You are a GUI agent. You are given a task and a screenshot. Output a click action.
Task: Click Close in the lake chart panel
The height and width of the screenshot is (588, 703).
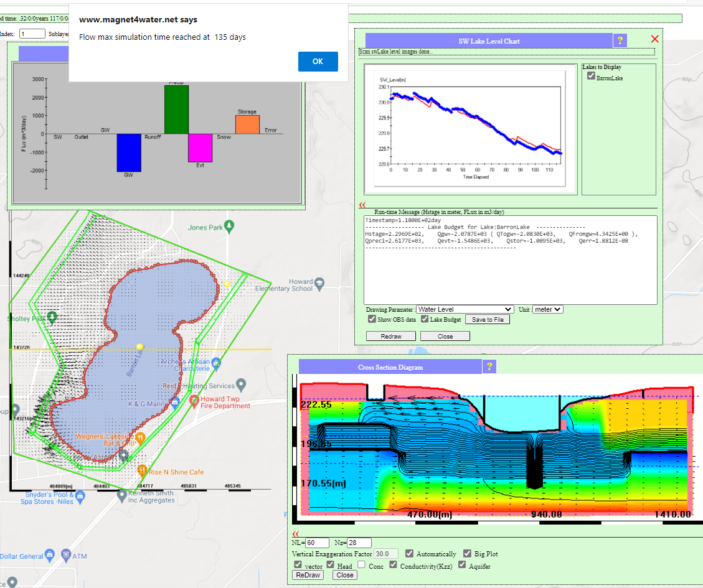[x=445, y=336]
